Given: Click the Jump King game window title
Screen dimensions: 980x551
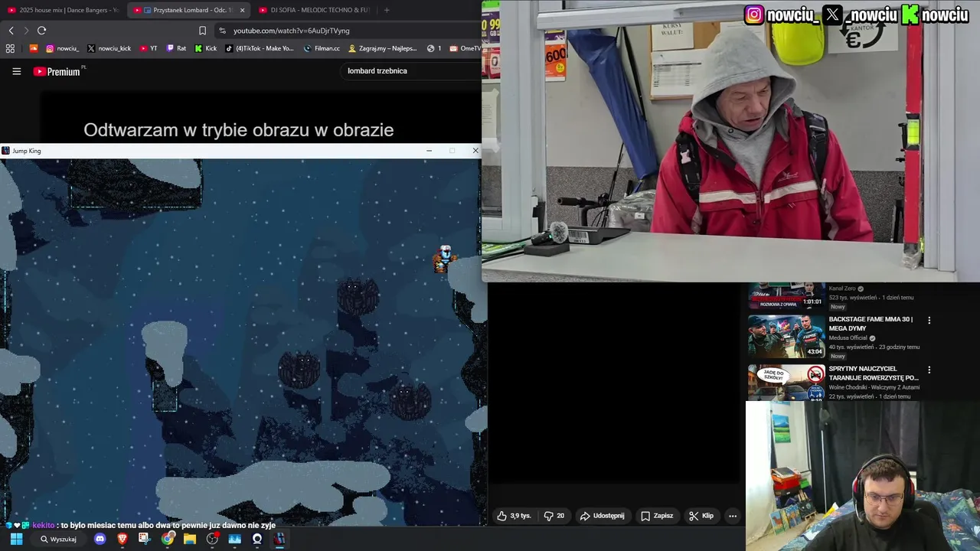Looking at the screenshot, I should [27, 151].
